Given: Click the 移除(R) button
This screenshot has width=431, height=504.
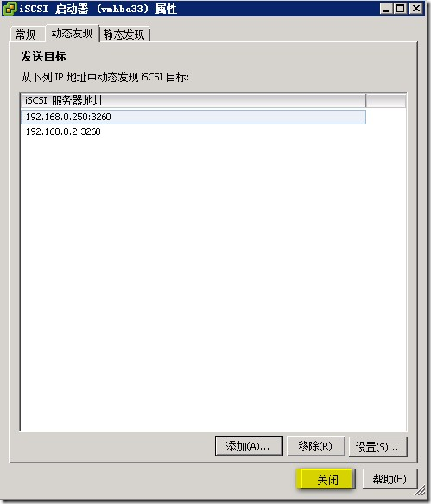Looking at the screenshot, I should click(315, 446).
